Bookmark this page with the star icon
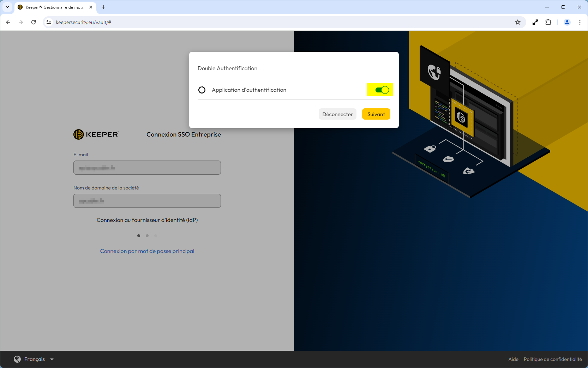588x368 pixels. click(518, 22)
